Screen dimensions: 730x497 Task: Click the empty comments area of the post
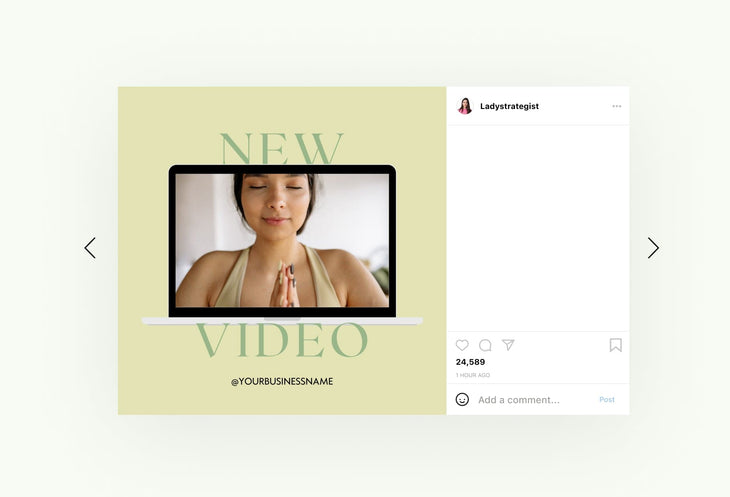pyautogui.click(x=537, y=225)
